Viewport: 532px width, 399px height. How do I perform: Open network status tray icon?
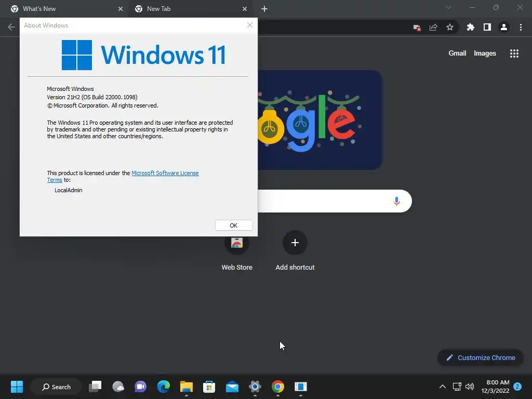457,387
